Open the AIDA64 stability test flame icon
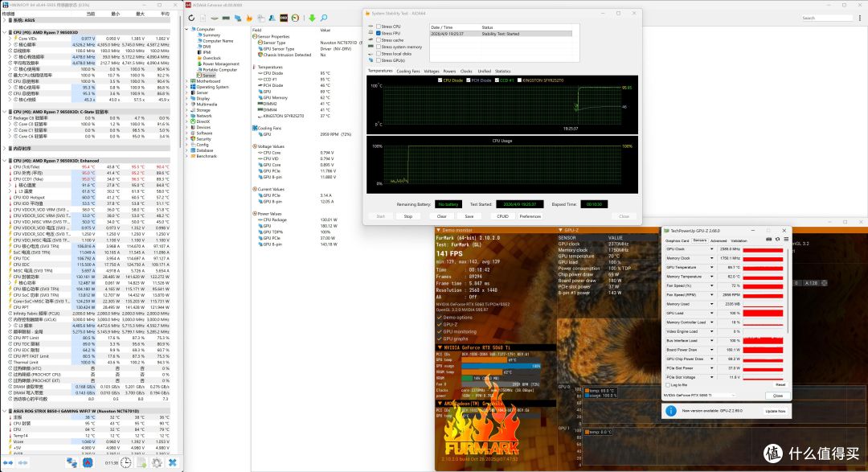 (249, 18)
